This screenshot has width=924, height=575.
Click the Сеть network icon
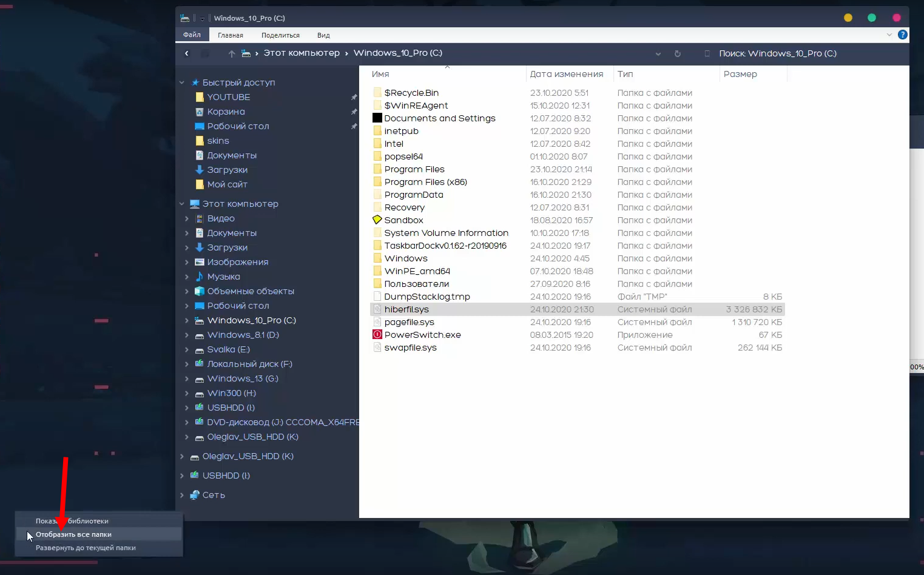coord(195,495)
